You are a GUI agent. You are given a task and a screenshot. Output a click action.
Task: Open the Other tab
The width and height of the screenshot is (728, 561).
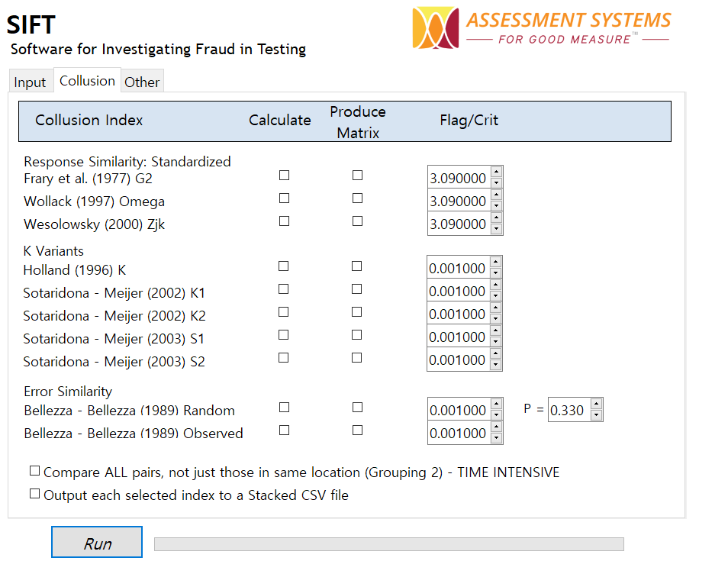[x=142, y=82]
